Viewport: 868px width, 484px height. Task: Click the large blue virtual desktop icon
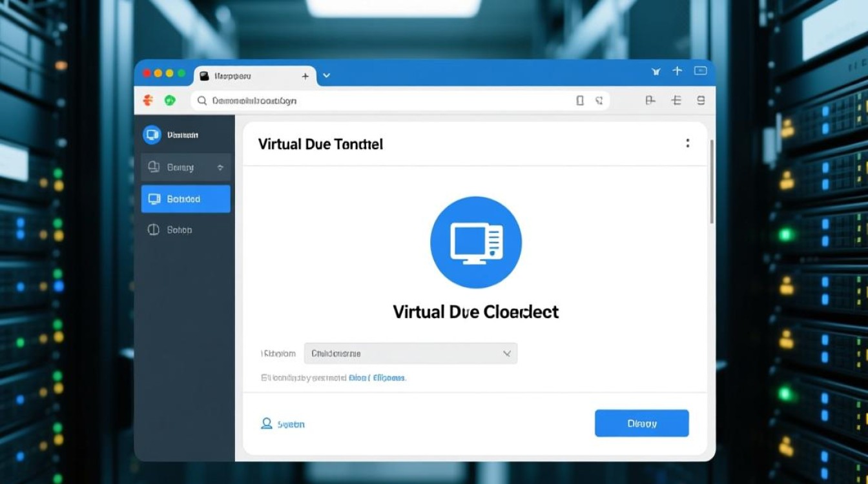point(476,242)
